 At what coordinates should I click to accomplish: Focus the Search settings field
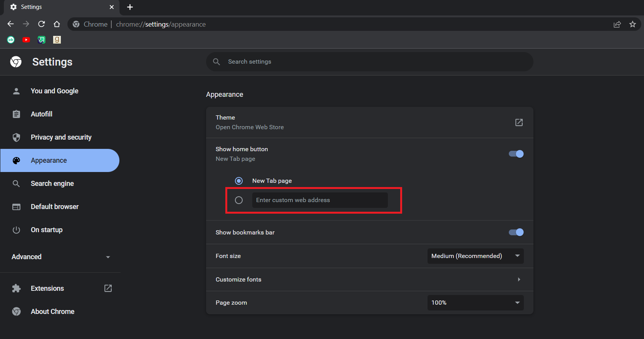370,62
